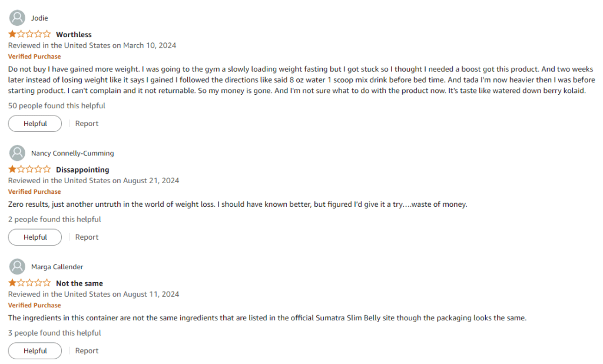Open Jodie's reviewer profile name
This screenshot has width=603, height=364.
point(39,18)
